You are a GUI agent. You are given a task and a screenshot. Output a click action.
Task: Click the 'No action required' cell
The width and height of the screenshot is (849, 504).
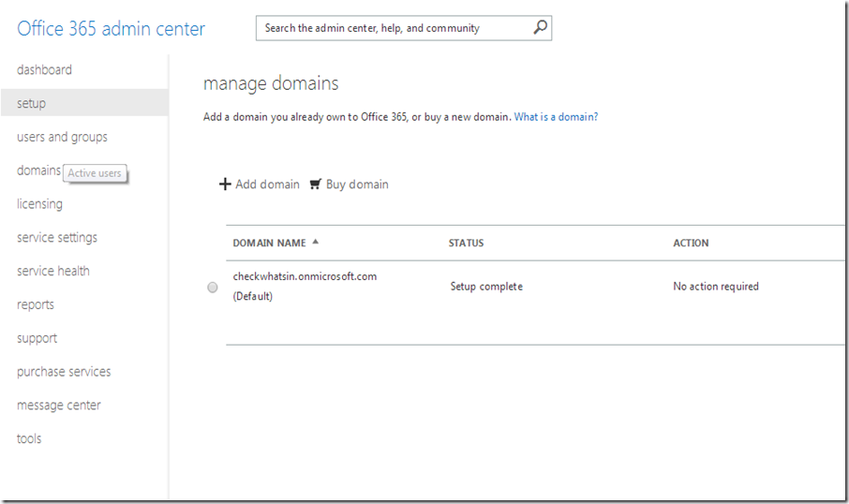point(716,287)
